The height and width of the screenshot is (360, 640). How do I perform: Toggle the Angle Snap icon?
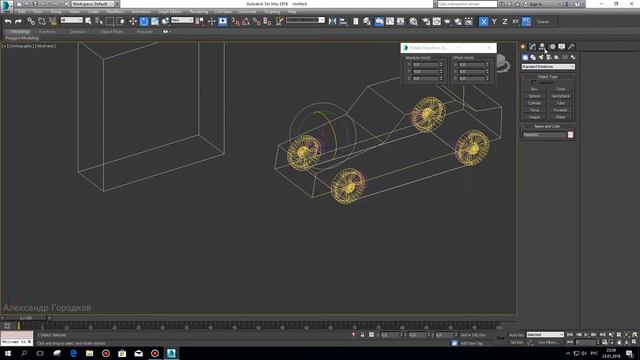coord(246,21)
